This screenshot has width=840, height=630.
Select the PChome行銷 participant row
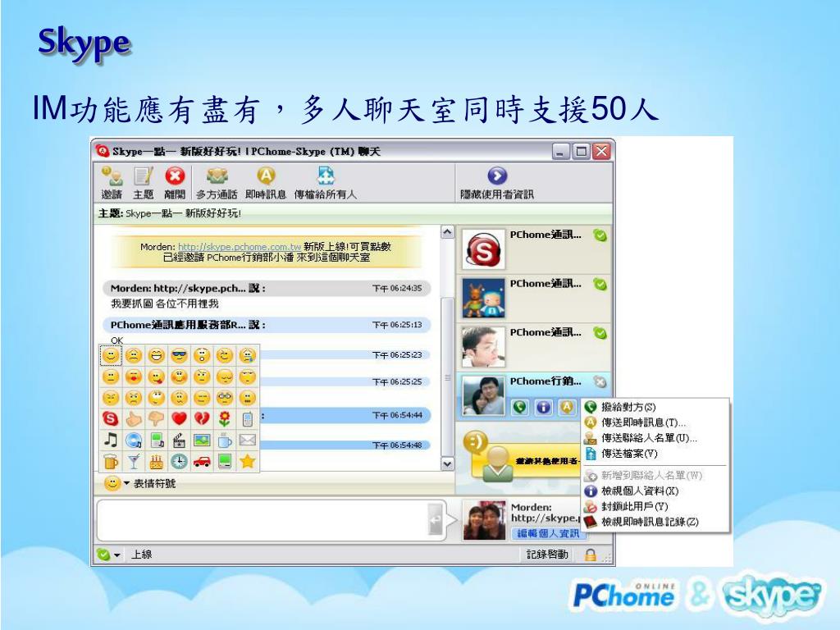click(x=534, y=395)
